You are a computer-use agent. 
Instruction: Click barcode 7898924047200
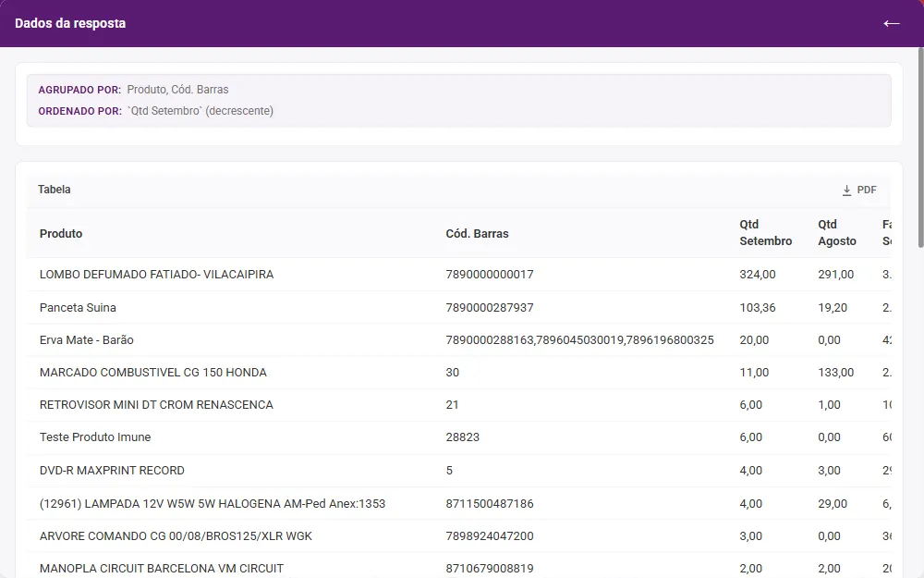point(490,536)
